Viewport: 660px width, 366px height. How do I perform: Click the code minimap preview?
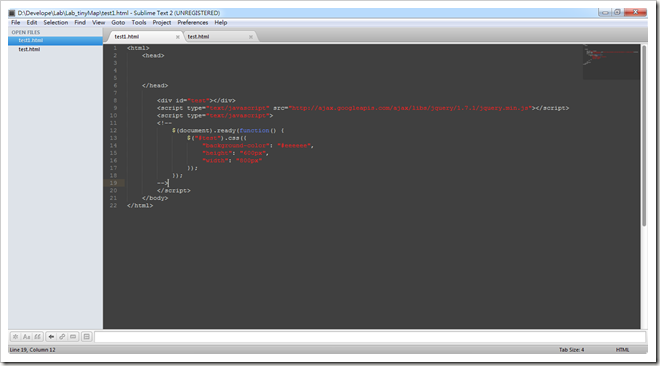[611, 61]
